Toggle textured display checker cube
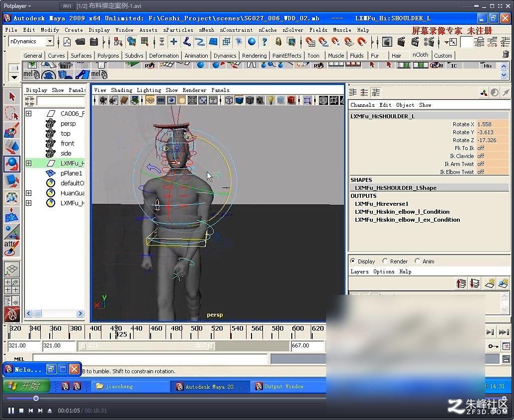 [260, 100]
